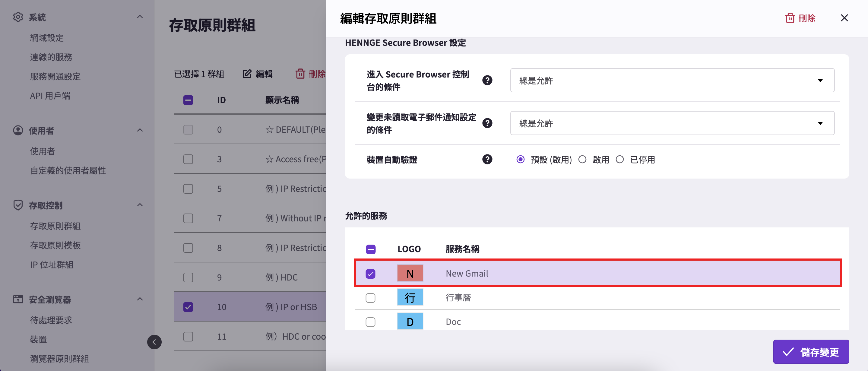Click the Doc service D logo

[410, 322]
